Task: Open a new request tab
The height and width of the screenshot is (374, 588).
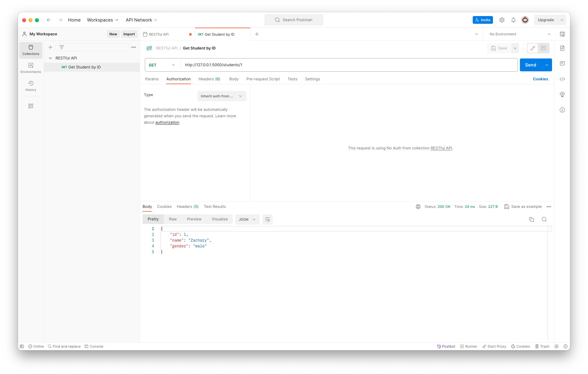Action: (x=257, y=34)
